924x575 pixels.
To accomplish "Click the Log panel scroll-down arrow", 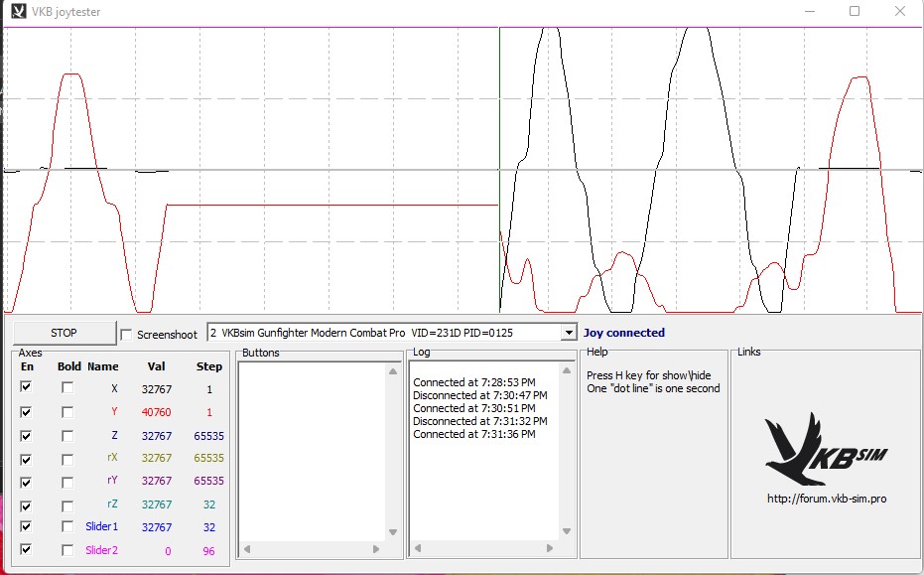I will point(567,532).
